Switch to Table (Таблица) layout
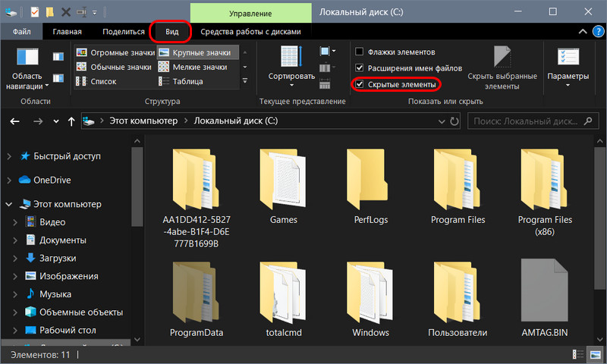The height and width of the screenshot is (364, 607). [181, 81]
